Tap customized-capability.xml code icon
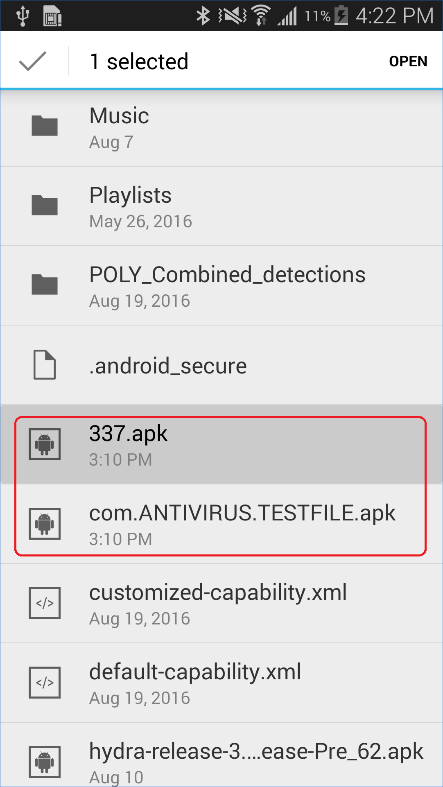443x787 pixels. coord(45,603)
